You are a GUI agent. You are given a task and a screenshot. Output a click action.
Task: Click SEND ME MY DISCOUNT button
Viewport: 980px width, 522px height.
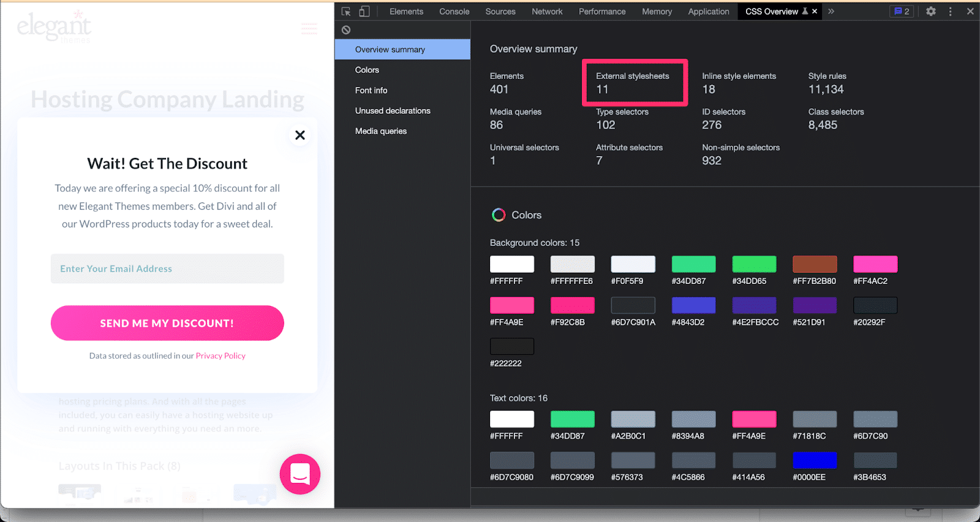[167, 323]
